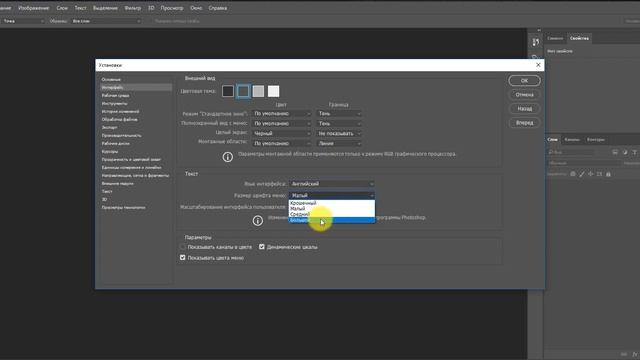Open Режим Стандартное окно color dropdown

pos(282,113)
